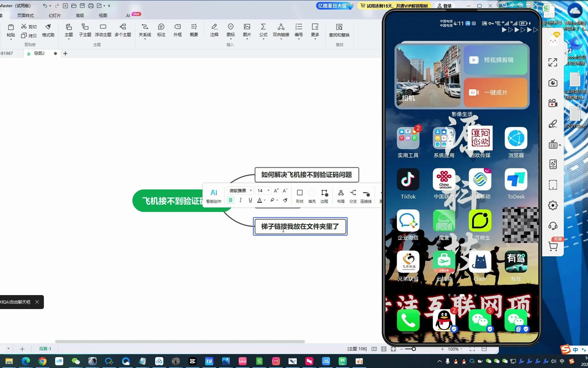Select the Cut (剪切) tool
The image size is (588, 368).
tap(29, 27)
